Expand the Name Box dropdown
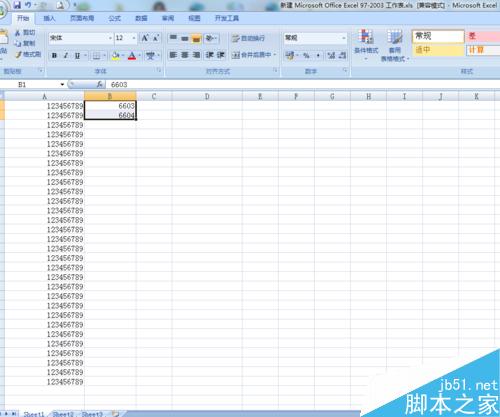Viewport: 500px width, 417px height. (62, 85)
